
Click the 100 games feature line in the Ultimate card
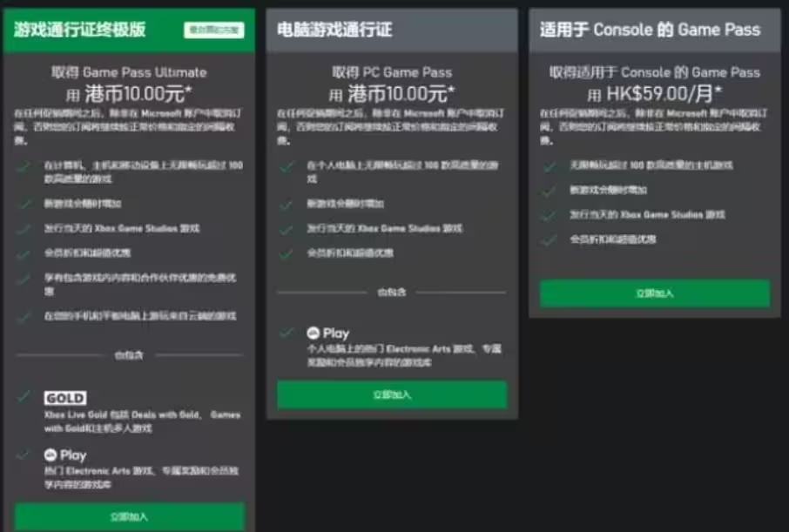click(x=144, y=172)
